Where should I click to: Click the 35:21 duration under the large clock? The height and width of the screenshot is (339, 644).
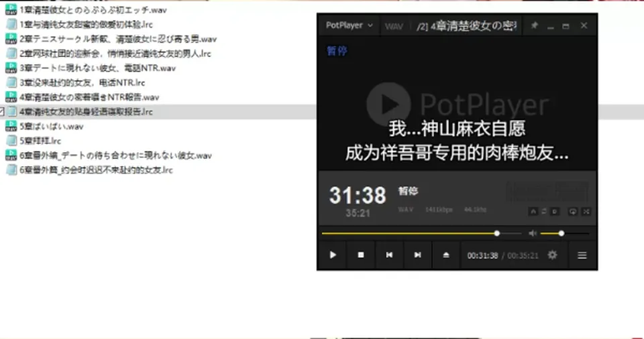tap(358, 214)
